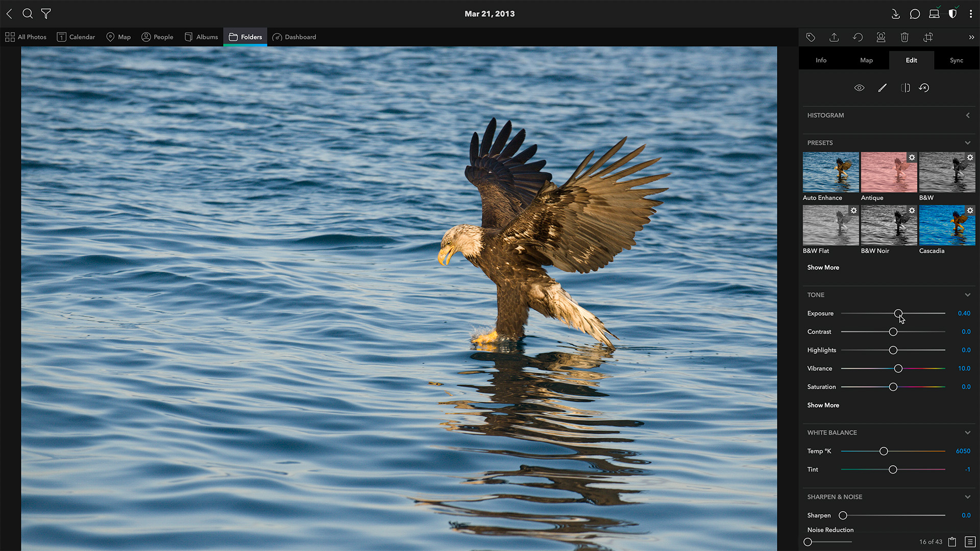Click the rotate icon in toolbar
980x551 pixels.
857,37
